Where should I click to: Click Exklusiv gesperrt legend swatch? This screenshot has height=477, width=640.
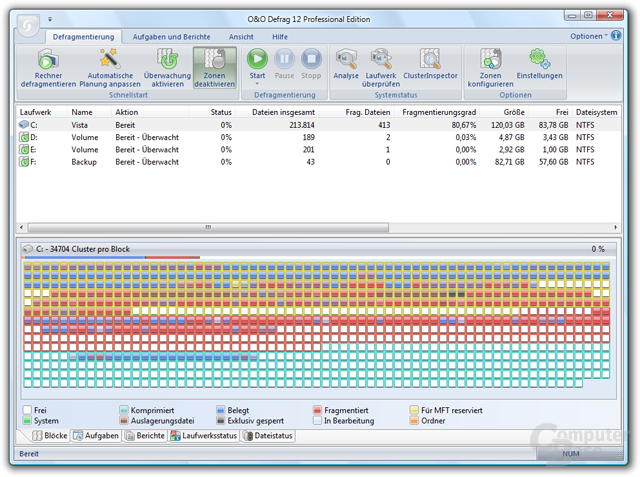221,421
